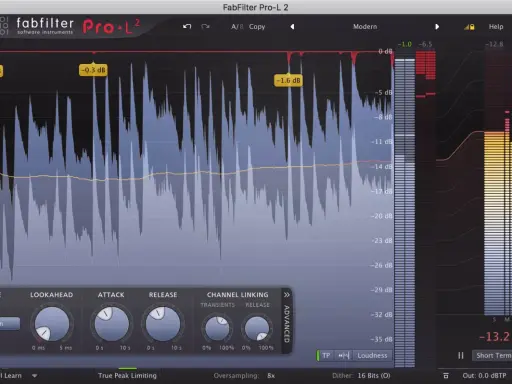Click the ATTACK label

click(111, 295)
